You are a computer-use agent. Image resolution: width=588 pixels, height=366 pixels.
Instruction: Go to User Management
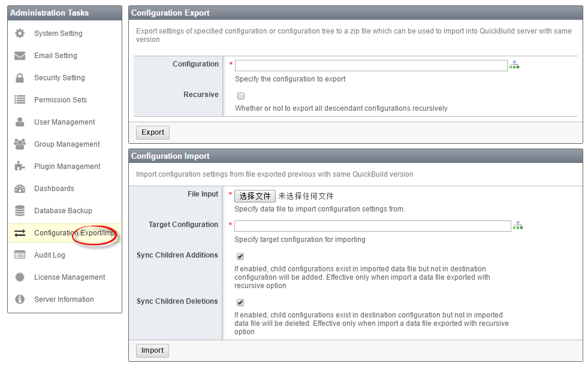pyautogui.click(x=65, y=122)
